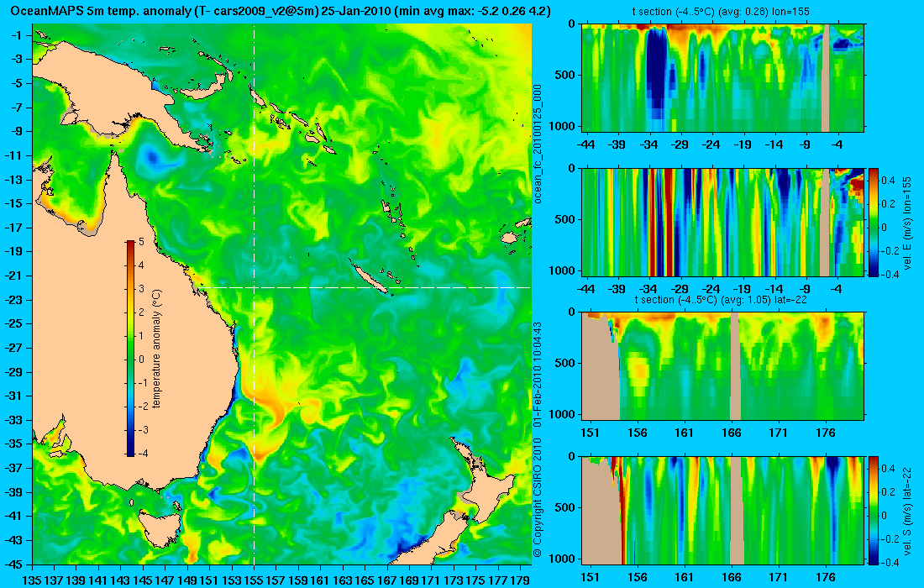This screenshot has width=924, height=588.
Task: Open the lat=-22 temperature section plot
Action: tap(722, 366)
